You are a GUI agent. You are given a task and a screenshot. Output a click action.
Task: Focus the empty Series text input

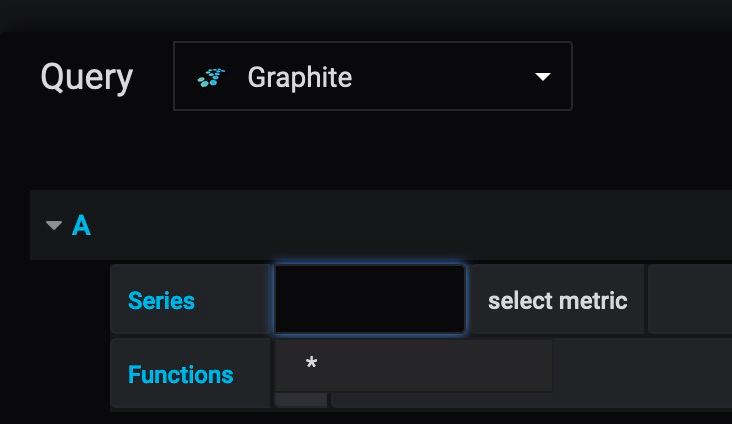[370, 299]
